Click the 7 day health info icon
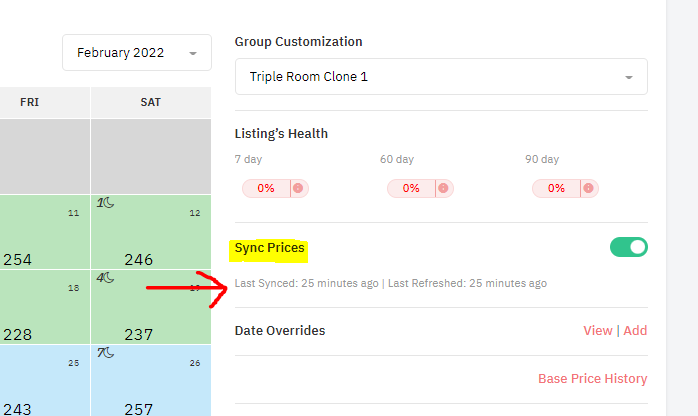698x416 pixels. click(x=299, y=188)
